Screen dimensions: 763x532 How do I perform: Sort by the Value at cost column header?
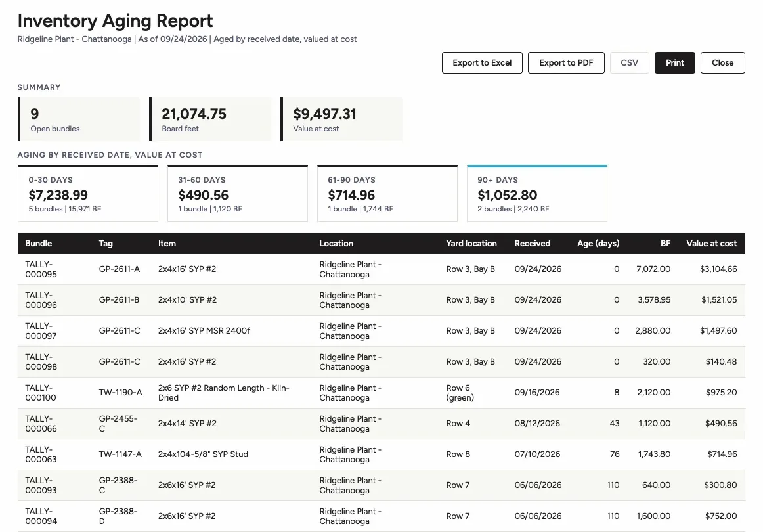click(x=711, y=244)
